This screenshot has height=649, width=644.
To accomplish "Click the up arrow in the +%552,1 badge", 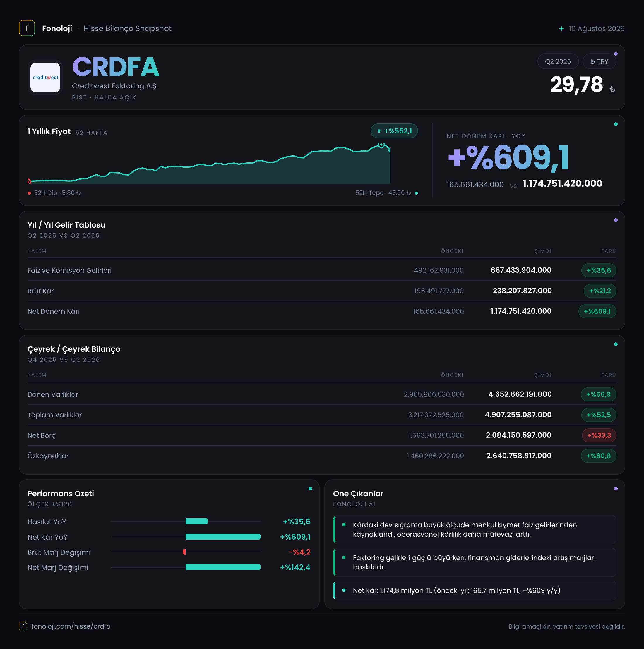I will tap(379, 131).
